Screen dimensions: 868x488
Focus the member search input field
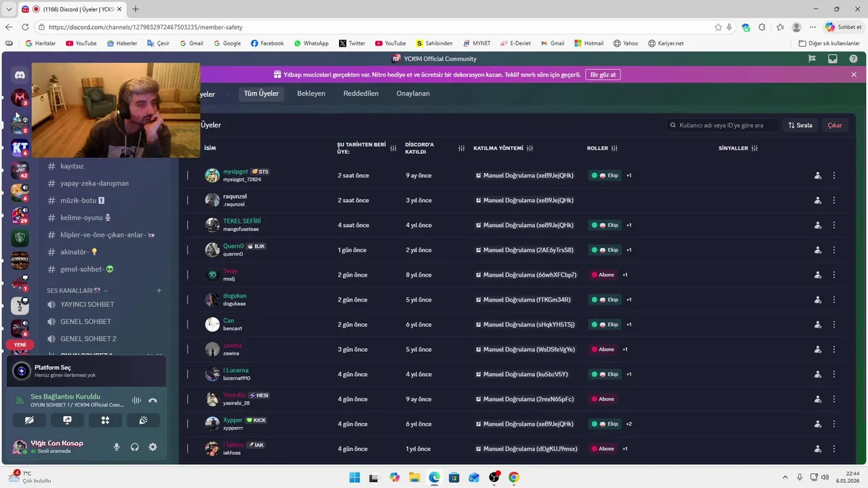[x=722, y=125]
